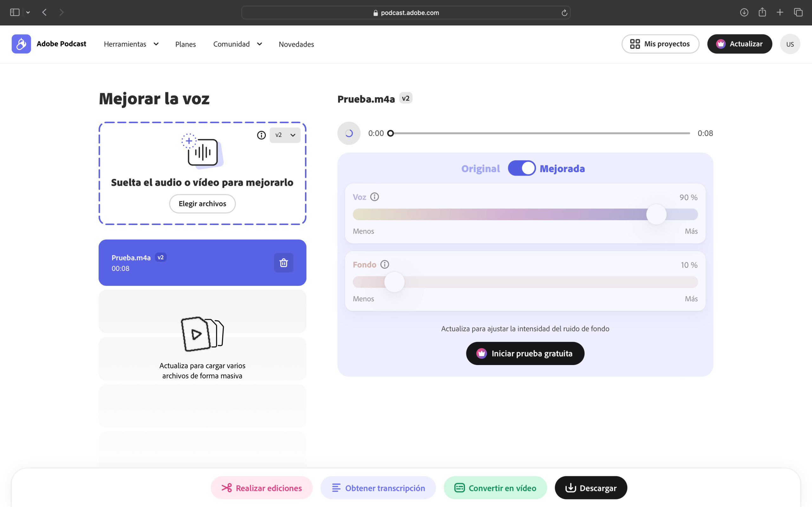The height and width of the screenshot is (507, 812).
Task: Expand the Herramientas menu
Action: 131,44
